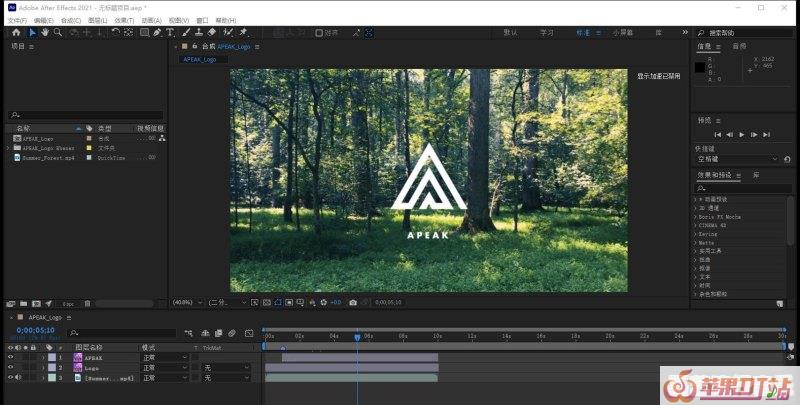This screenshot has height=405, width=800.
Task: Click the workspace overflow double-arrow button
Action: [685, 32]
